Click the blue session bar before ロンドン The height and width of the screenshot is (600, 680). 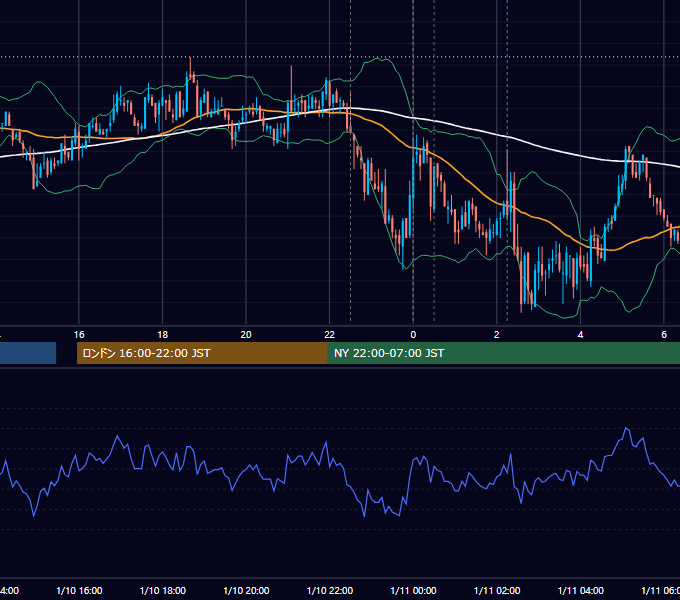point(28,353)
